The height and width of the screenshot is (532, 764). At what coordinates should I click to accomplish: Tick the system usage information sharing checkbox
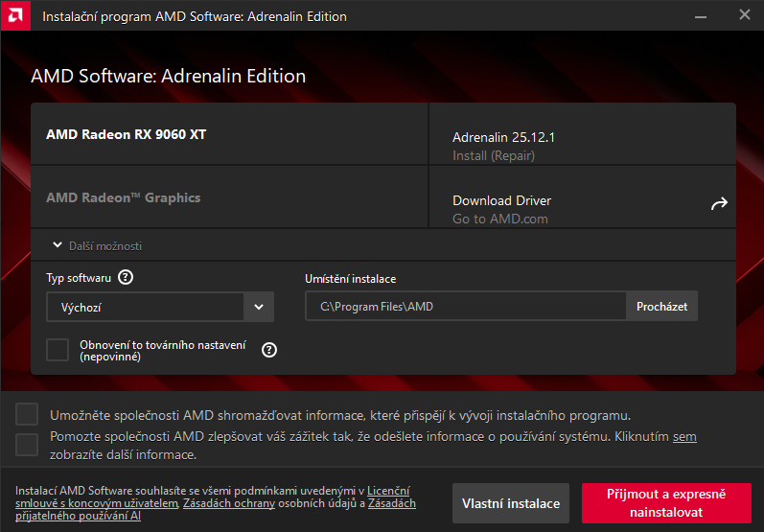(27, 445)
